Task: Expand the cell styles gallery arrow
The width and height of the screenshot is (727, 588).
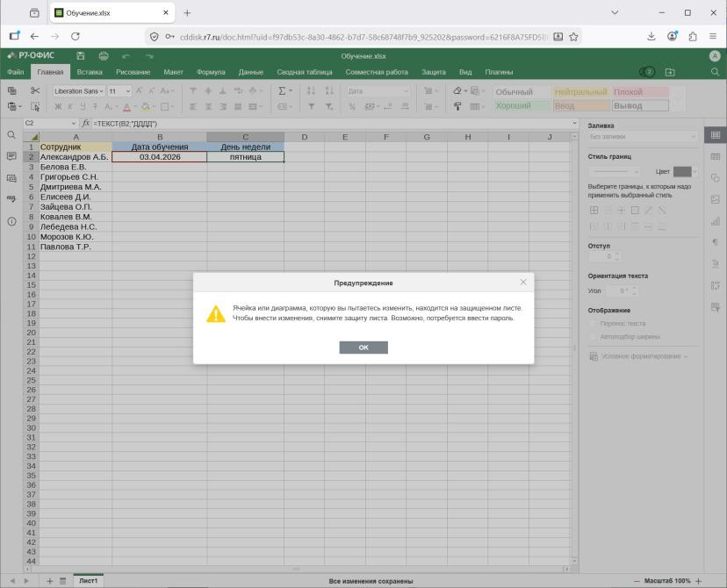Action: [x=679, y=98]
